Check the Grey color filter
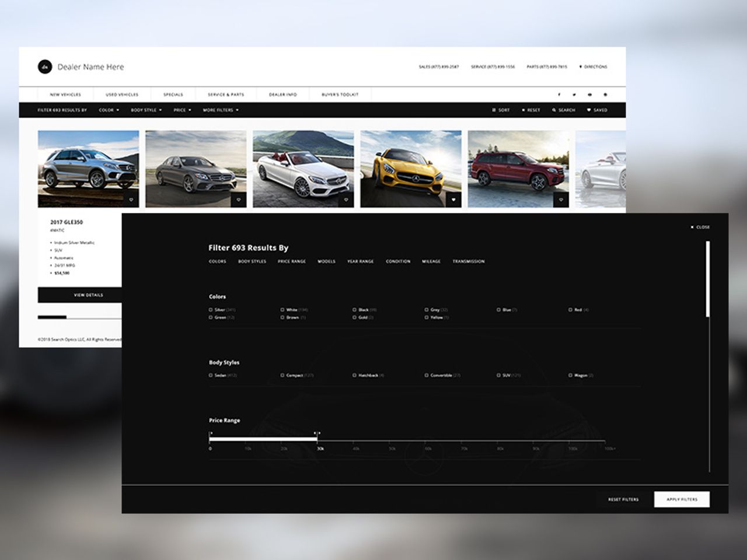The width and height of the screenshot is (747, 560). 427,310
